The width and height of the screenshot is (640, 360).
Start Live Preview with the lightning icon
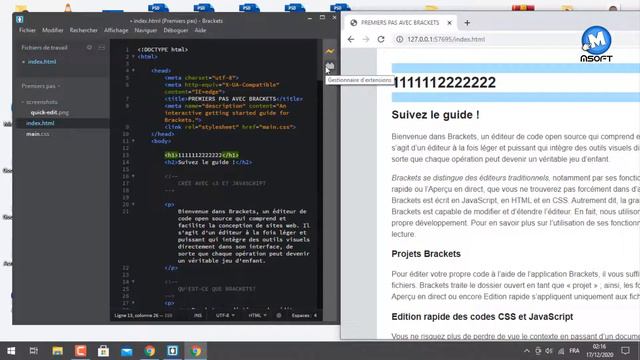[x=330, y=51]
